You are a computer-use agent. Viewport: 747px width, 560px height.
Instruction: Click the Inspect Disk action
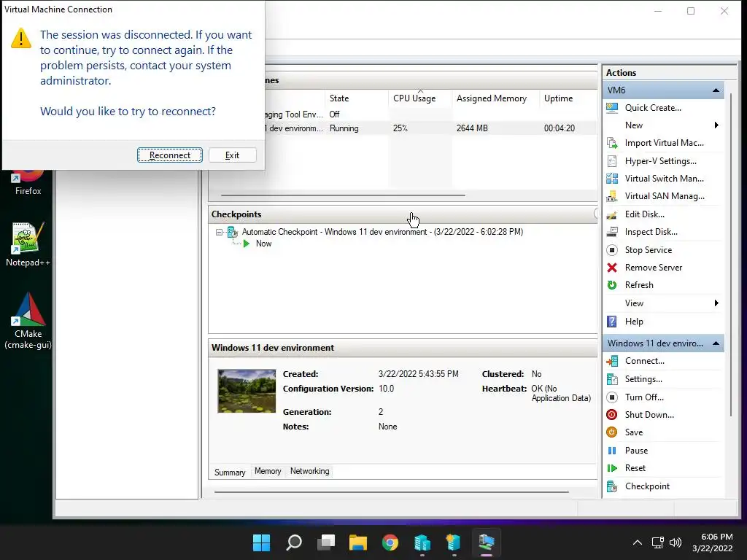[651, 232]
